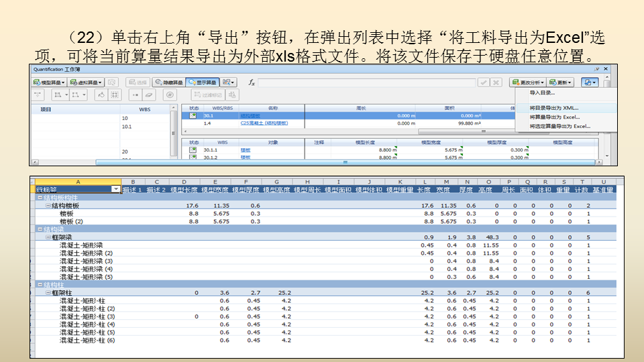Collapse the 结构板构件 group in Excel
Image resolution: width=644 pixels, height=362 pixels.
click(x=40, y=197)
